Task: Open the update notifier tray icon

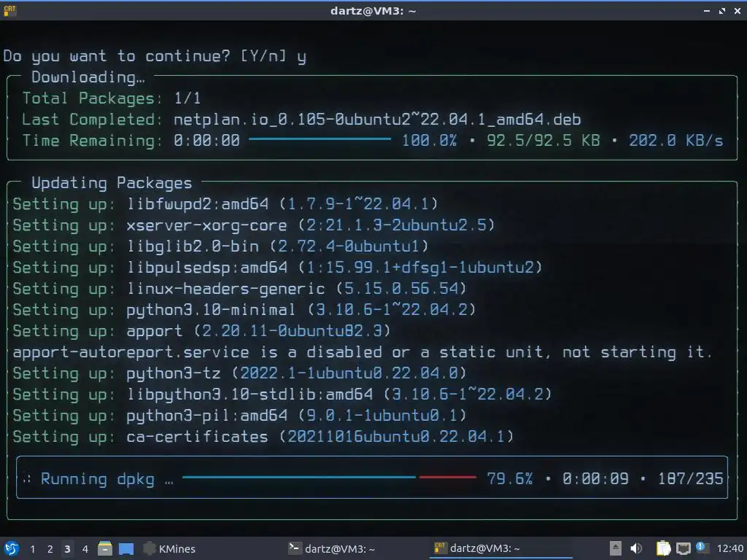Action: [x=702, y=548]
